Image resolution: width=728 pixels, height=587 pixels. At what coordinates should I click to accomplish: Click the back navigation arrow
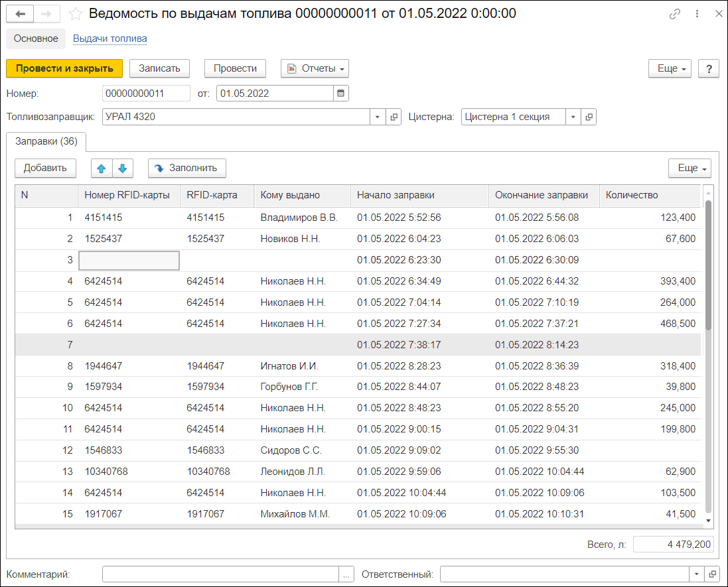tap(20, 14)
